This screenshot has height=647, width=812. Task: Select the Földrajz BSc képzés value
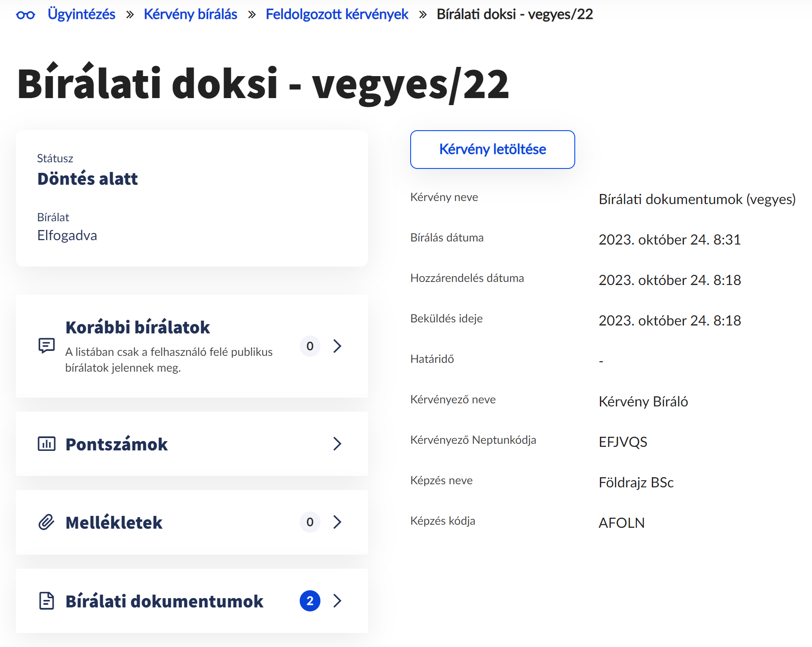(x=636, y=483)
